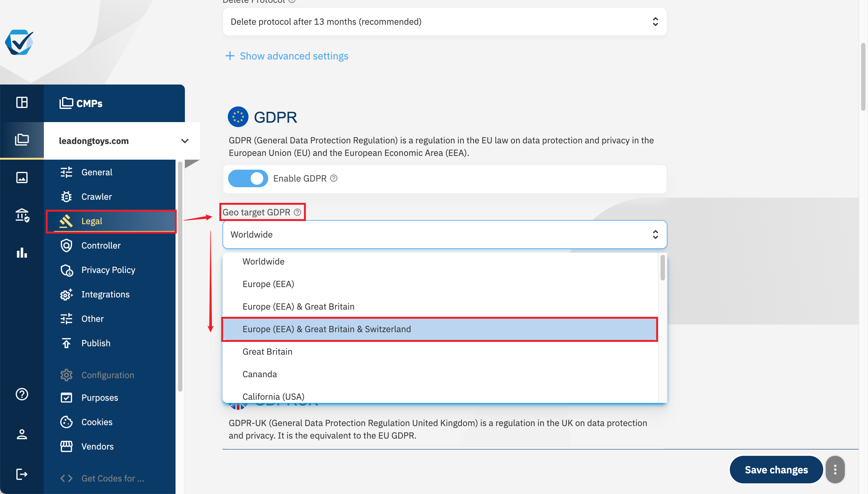
Task: Open the legal institution icon in the rail
Action: [x=22, y=215]
